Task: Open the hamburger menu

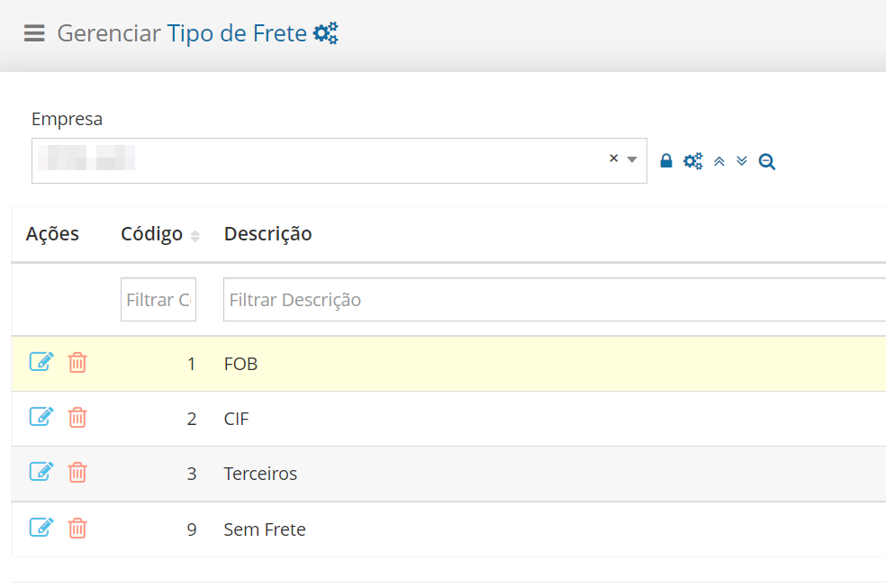Action: point(34,33)
